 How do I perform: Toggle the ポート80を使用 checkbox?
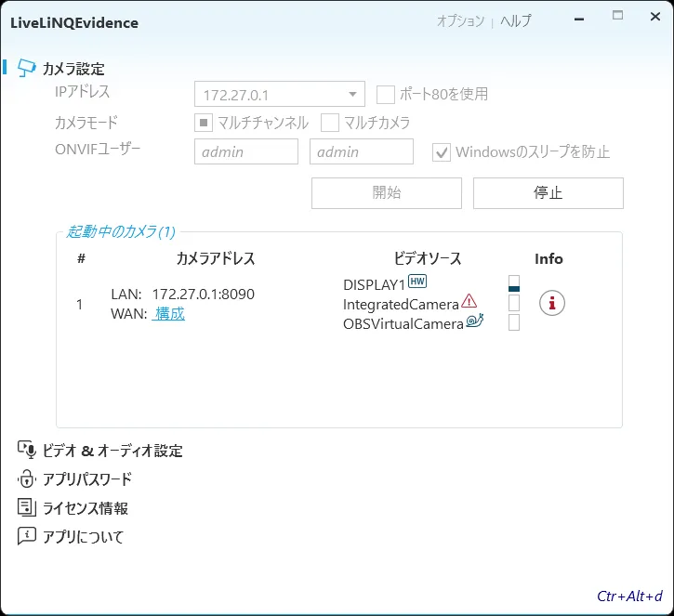386,95
